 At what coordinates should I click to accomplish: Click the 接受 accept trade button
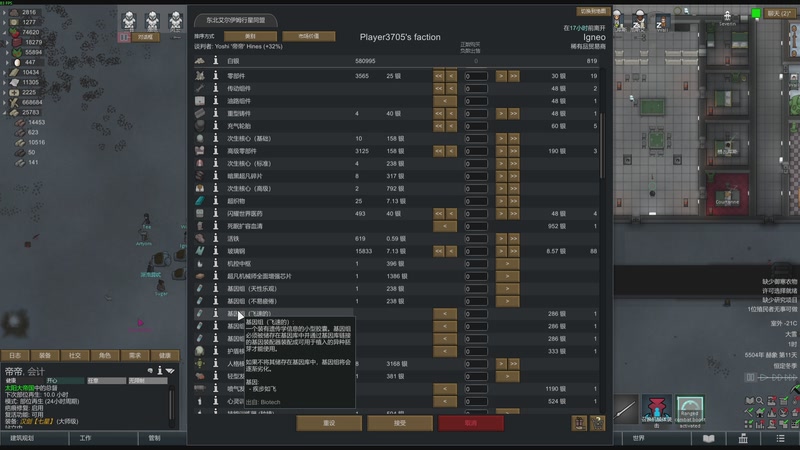click(400, 423)
